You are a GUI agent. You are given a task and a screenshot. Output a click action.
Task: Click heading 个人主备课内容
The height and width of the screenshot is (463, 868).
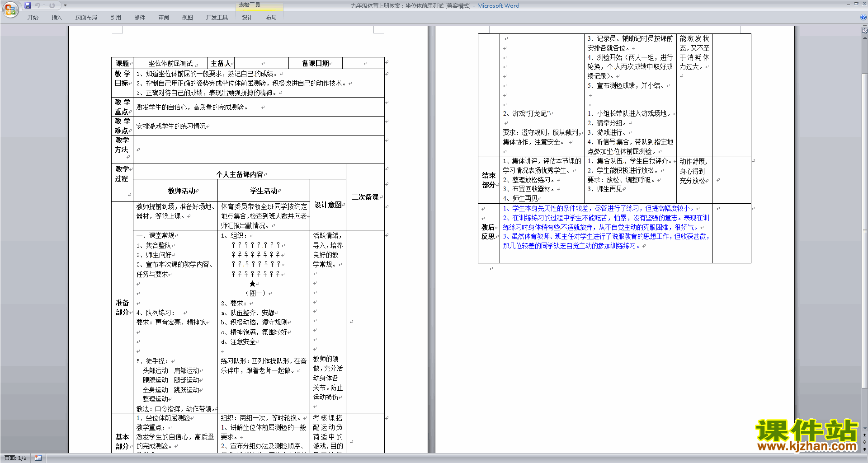pyautogui.click(x=240, y=174)
